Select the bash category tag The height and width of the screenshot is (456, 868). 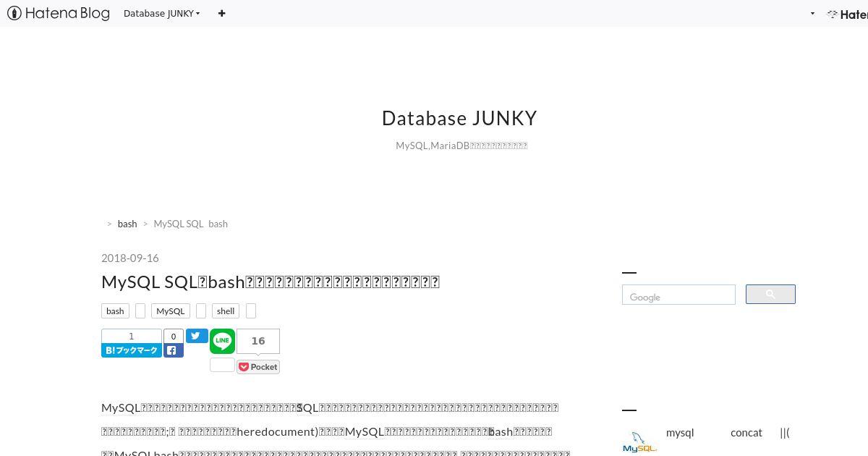115,311
